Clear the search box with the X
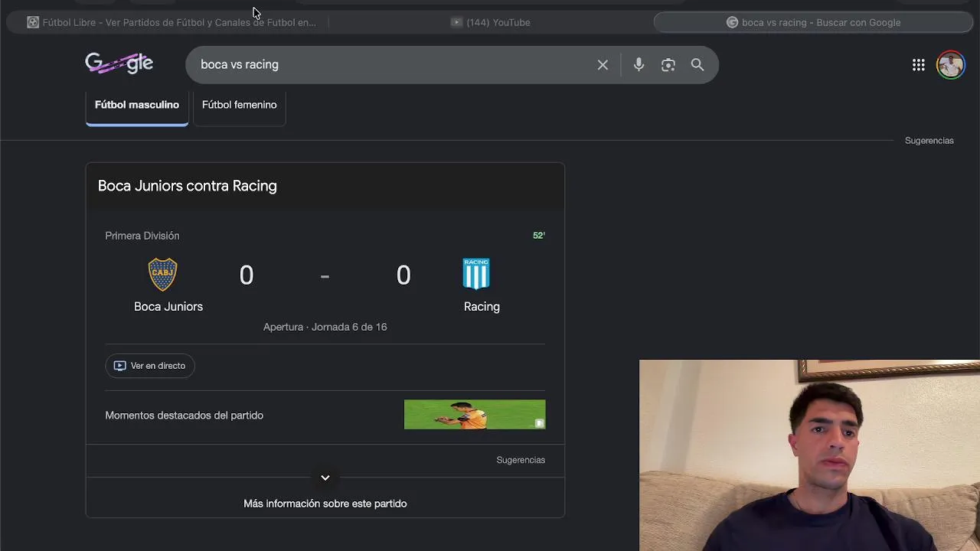The height and width of the screenshot is (551, 980). pos(603,65)
